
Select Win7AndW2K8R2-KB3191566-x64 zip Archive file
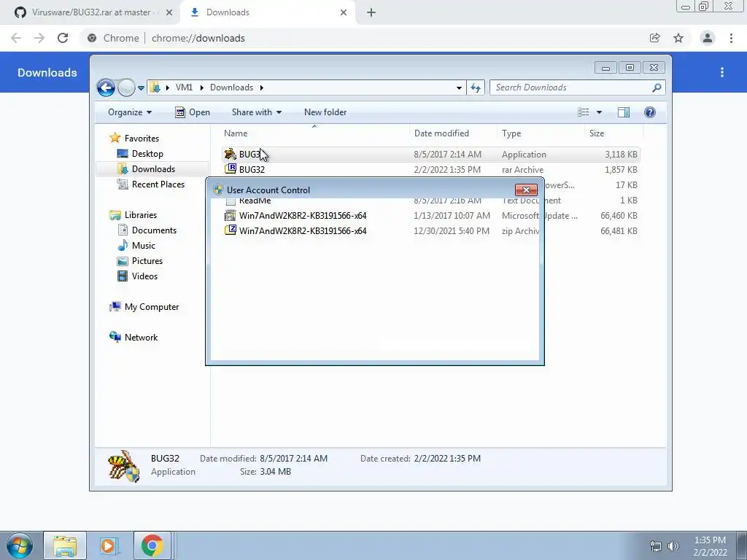point(430,231)
